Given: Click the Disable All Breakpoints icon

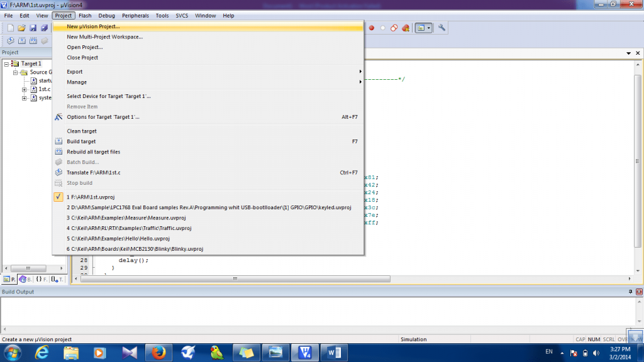Looking at the screenshot, I should [x=394, y=28].
